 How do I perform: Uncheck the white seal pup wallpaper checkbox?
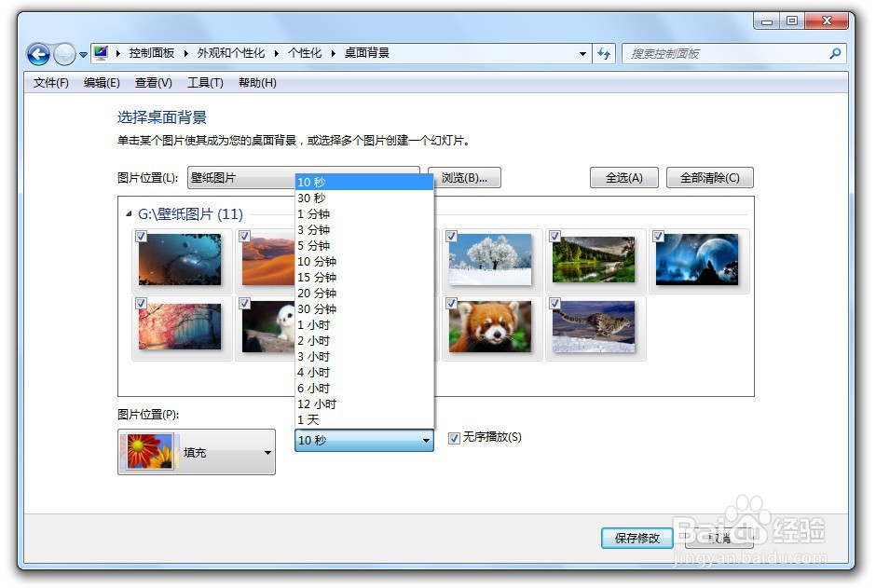(x=245, y=303)
